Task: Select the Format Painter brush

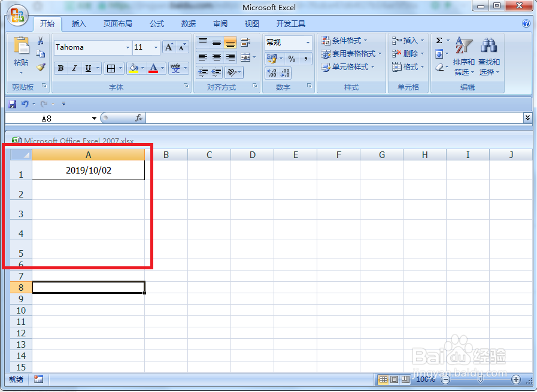Action: coord(41,67)
